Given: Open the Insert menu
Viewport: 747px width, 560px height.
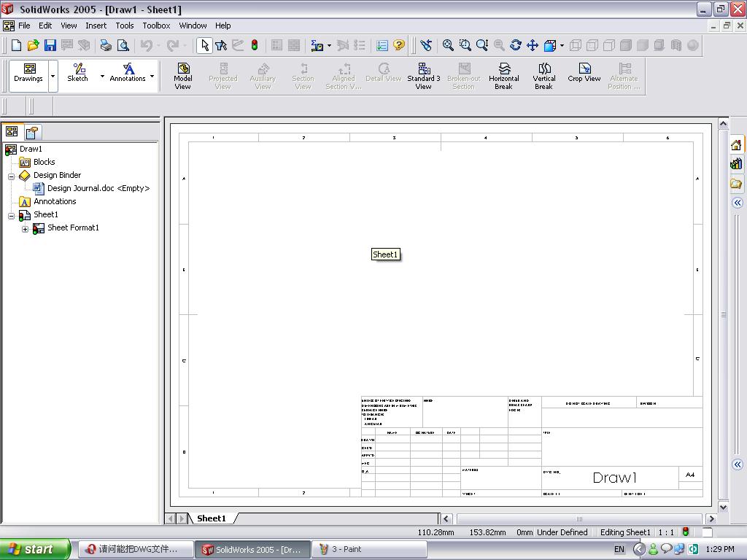Looking at the screenshot, I should tap(96, 26).
